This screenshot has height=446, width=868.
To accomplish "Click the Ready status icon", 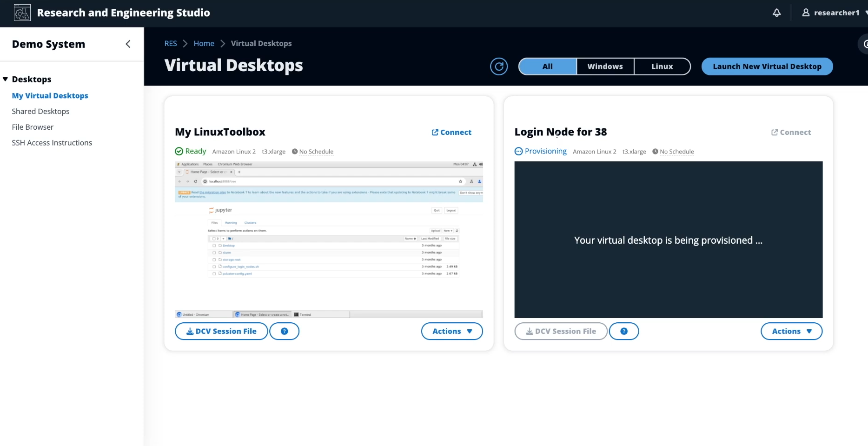I will pyautogui.click(x=179, y=151).
